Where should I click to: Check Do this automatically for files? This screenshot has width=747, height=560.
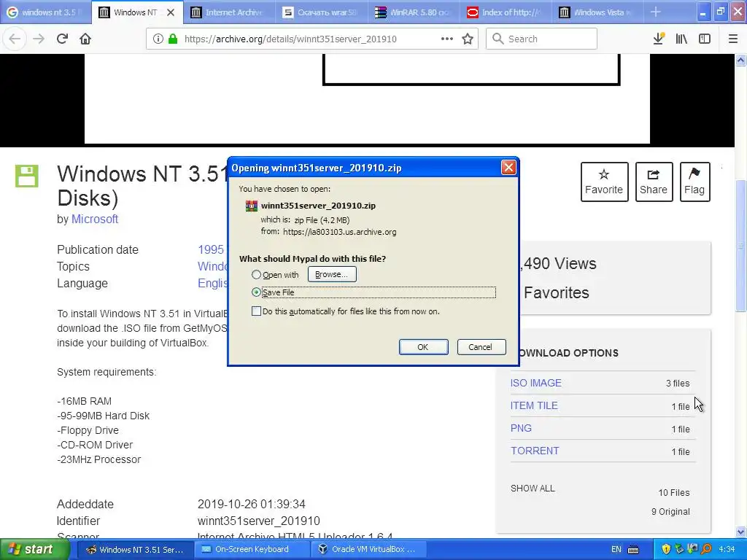pos(256,311)
